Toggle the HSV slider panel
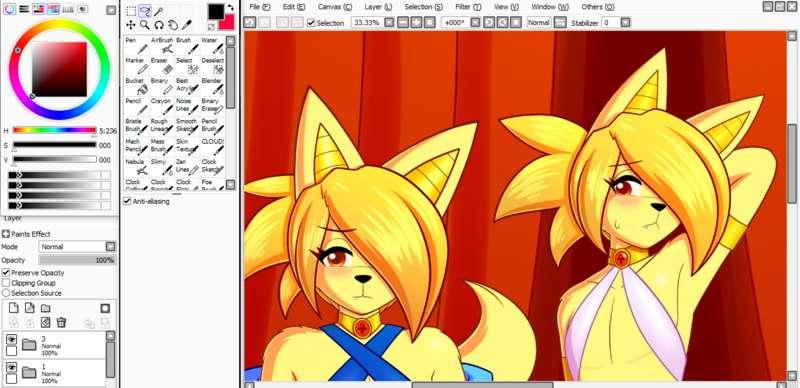Image resolution: width=800 pixels, height=388 pixels. click(x=39, y=9)
